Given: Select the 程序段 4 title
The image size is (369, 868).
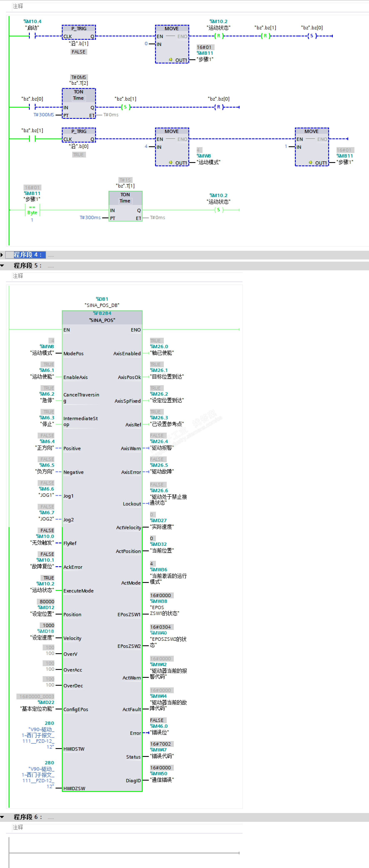Looking at the screenshot, I should point(28,255).
